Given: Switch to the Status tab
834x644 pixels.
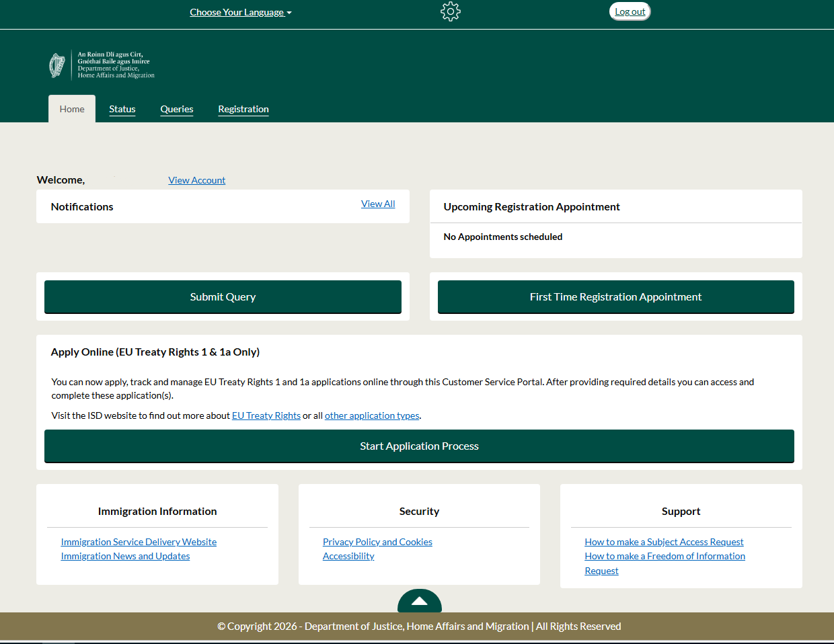Looking at the screenshot, I should 122,109.
